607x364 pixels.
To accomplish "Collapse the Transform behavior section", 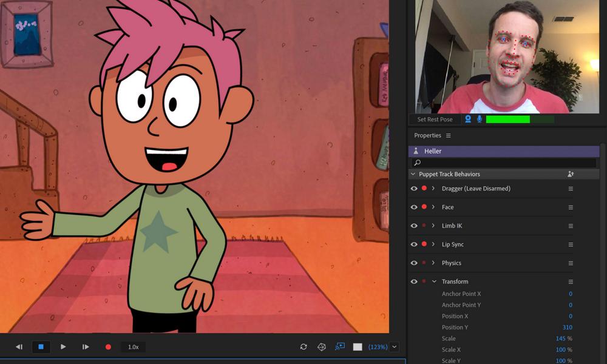I will (x=434, y=281).
